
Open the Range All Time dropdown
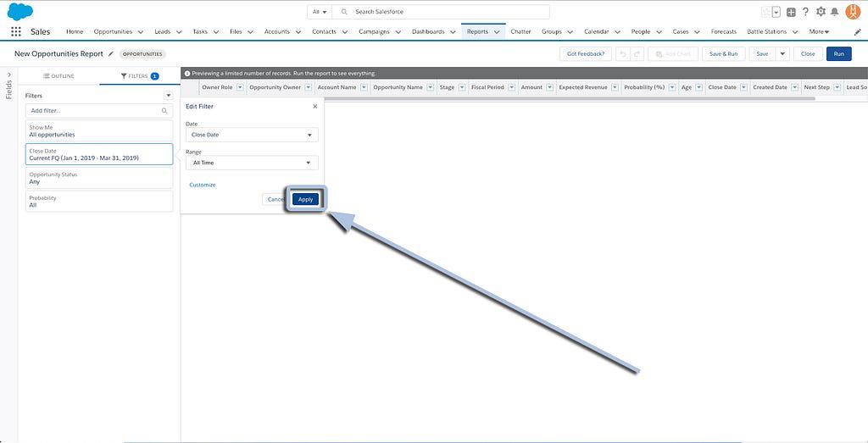[252, 163]
